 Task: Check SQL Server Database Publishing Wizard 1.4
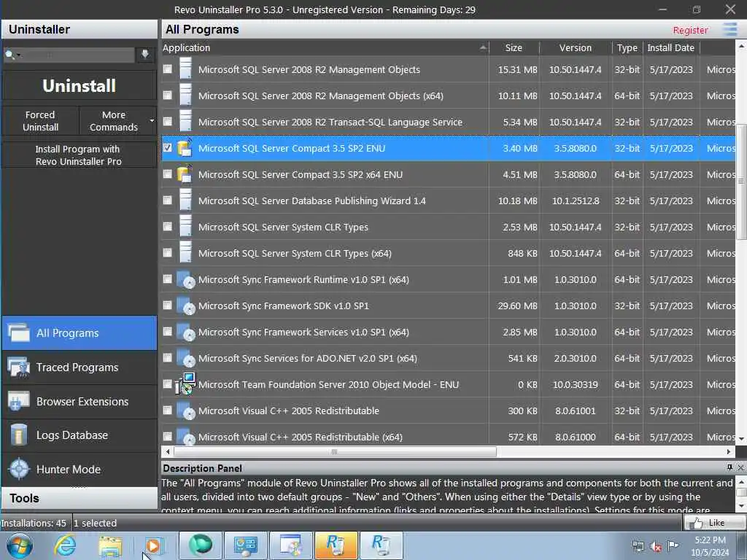[x=167, y=200]
